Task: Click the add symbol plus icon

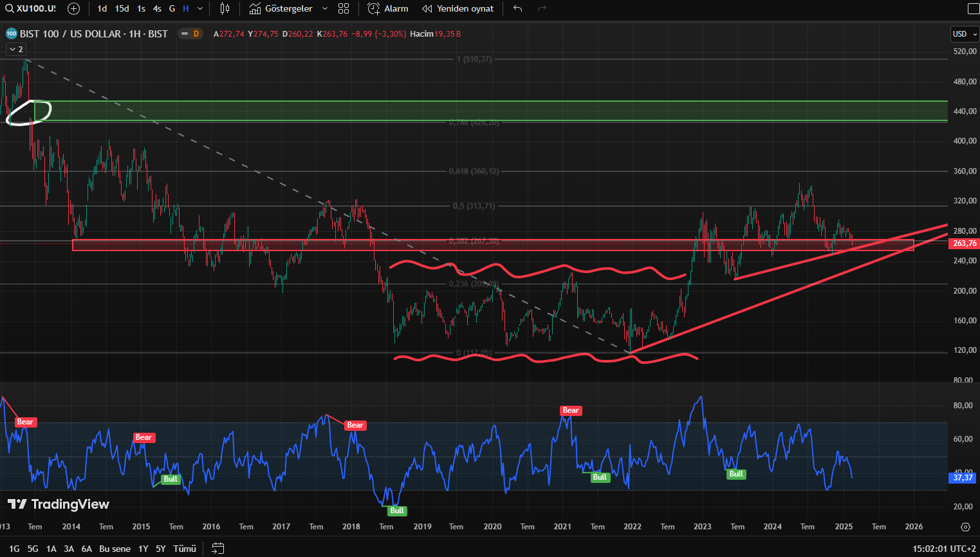Action: (74, 8)
